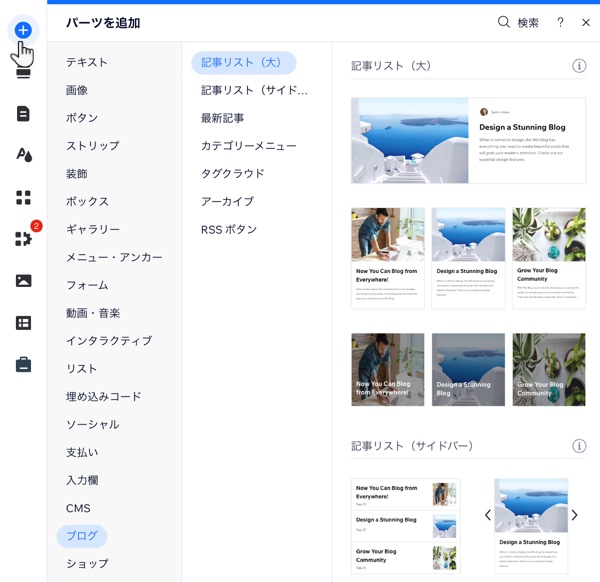Select 画像 category
Image resolution: width=600 pixels, height=582 pixels.
coord(77,90)
